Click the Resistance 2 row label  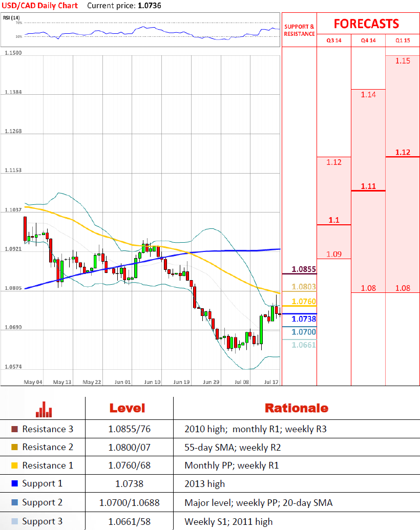click(48, 447)
